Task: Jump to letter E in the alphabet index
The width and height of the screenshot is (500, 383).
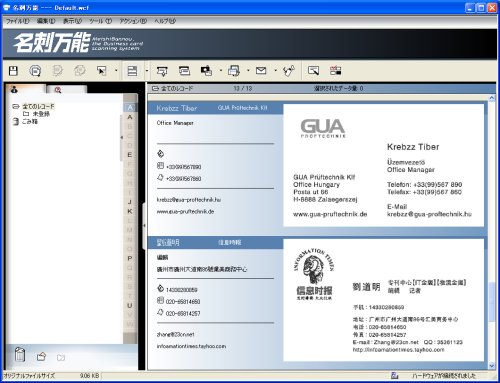Action: click(130, 155)
